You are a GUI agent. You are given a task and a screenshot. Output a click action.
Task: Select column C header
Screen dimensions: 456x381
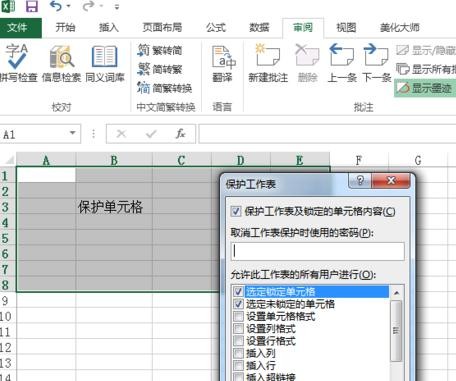[182, 160]
